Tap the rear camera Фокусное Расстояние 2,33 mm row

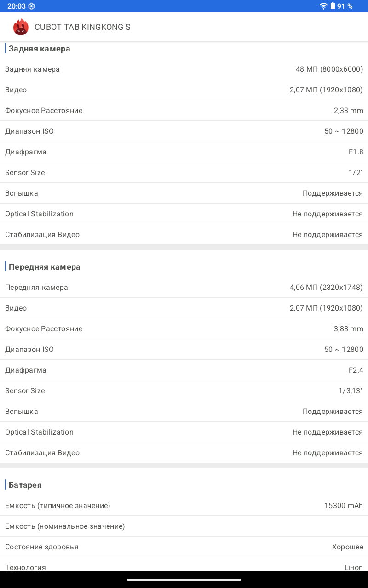coord(184,111)
